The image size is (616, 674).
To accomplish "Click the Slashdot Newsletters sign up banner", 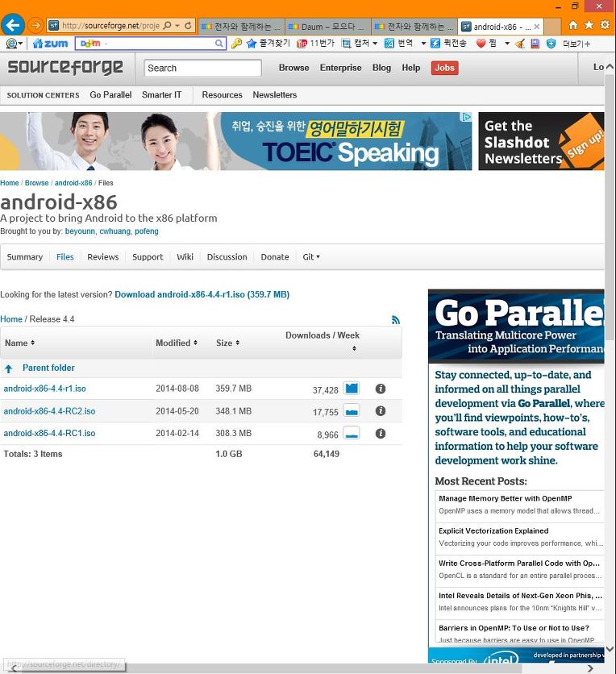I will point(541,141).
